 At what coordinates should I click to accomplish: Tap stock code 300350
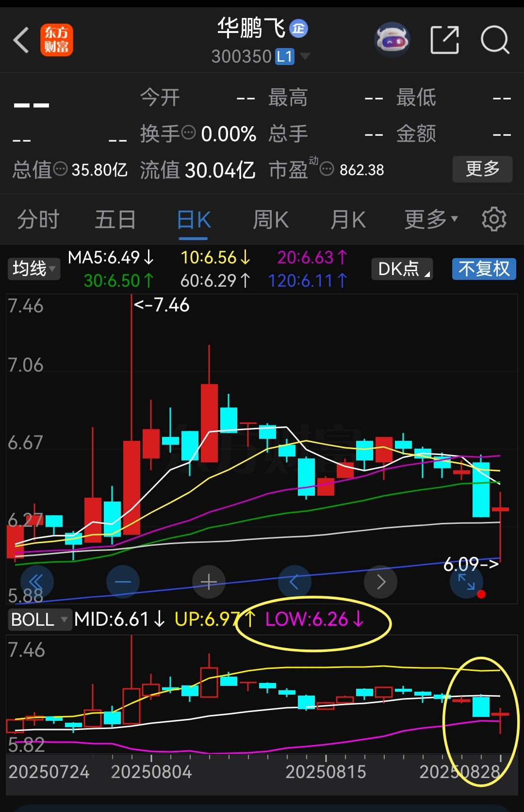point(242,57)
